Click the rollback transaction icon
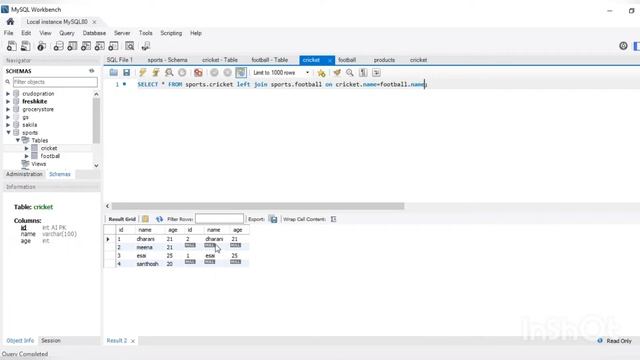640x360 pixels. coord(228,73)
